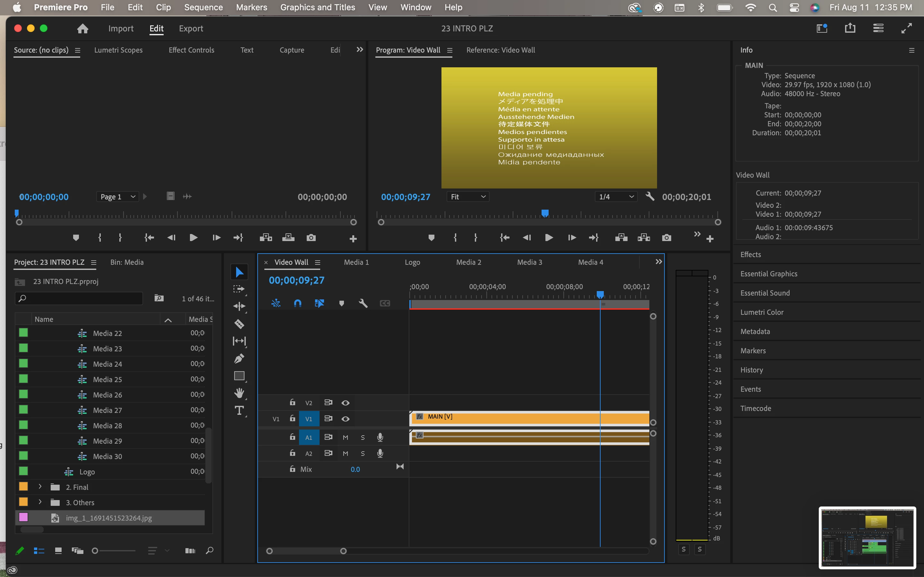The height and width of the screenshot is (577, 924).
Task: Toggle timeline snap magnet
Action: (x=297, y=303)
